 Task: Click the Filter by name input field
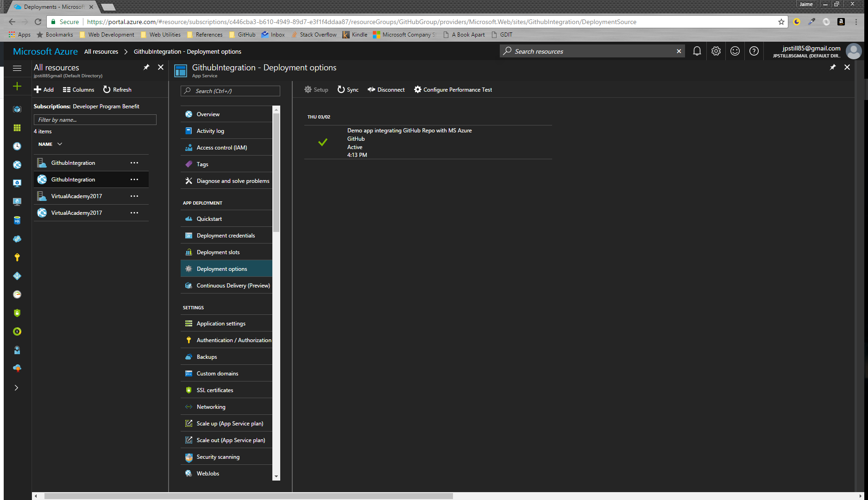tap(95, 120)
